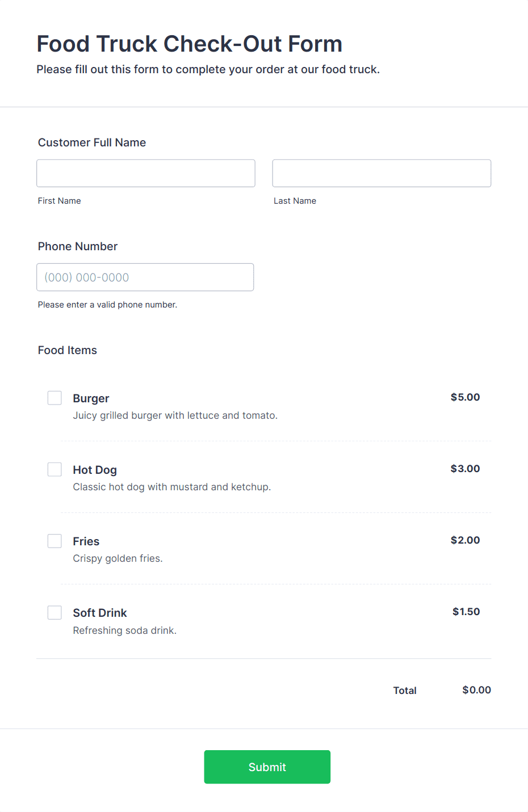The width and height of the screenshot is (528, 812).
Task: Select the Fries item title
Action: (x=86, y=541)
